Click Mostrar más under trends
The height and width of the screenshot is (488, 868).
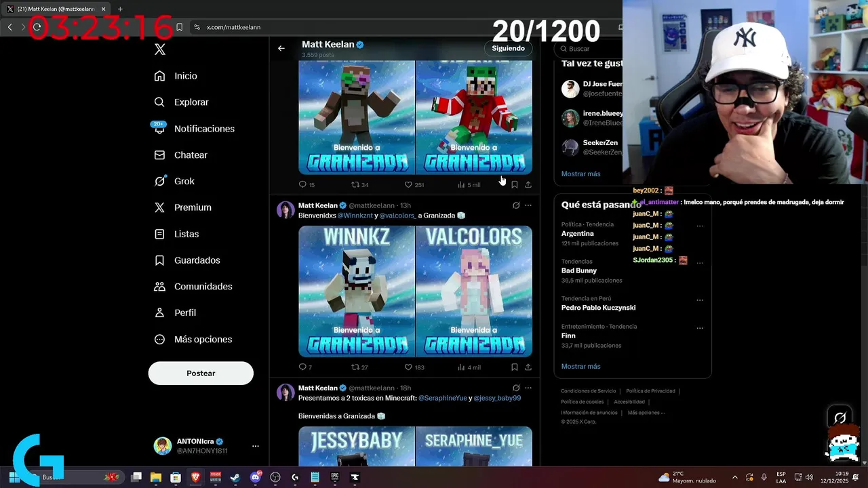[580, 367]
